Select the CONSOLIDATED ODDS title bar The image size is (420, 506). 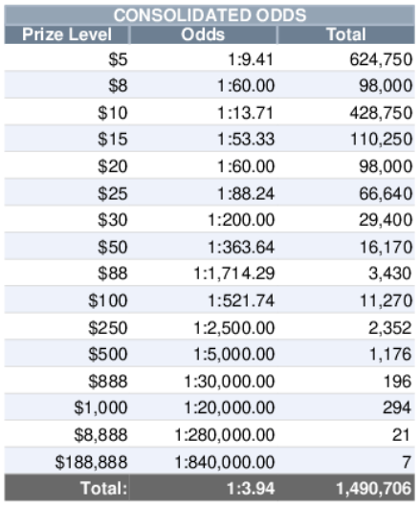(210, 15)
